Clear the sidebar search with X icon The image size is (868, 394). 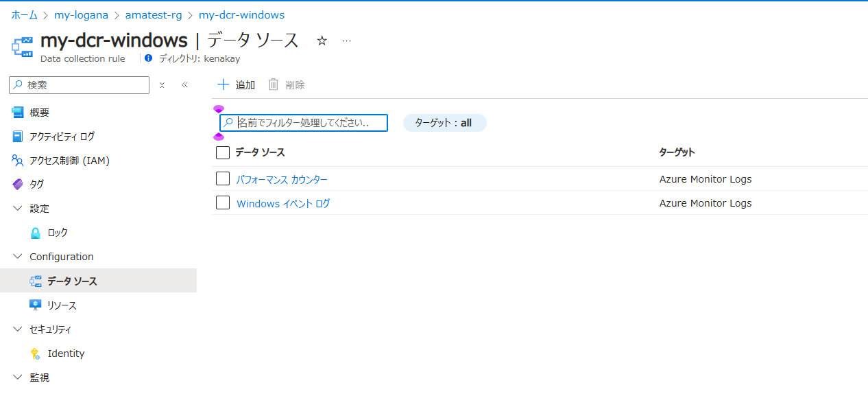(x=162, y=85)
